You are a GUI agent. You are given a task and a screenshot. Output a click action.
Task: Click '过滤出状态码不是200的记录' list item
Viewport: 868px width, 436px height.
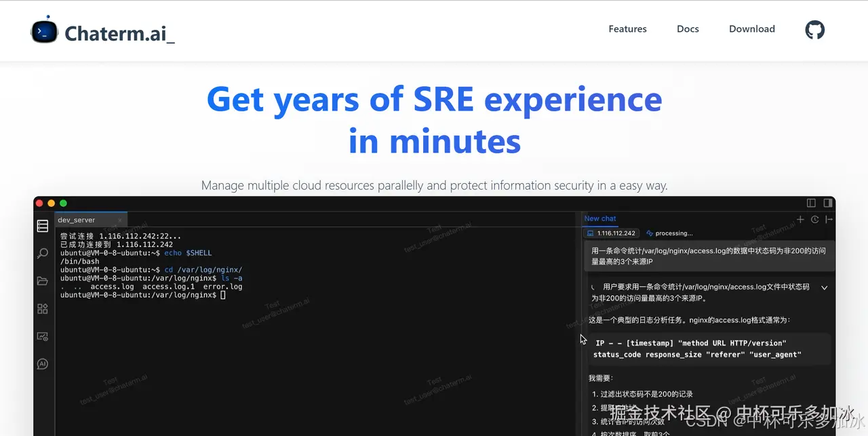(646, 394)
